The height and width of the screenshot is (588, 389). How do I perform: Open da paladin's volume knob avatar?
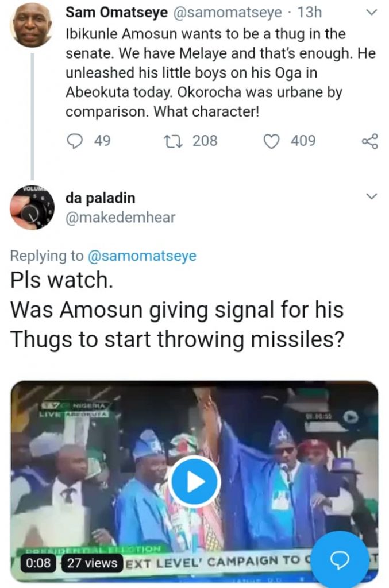point(32,207)
